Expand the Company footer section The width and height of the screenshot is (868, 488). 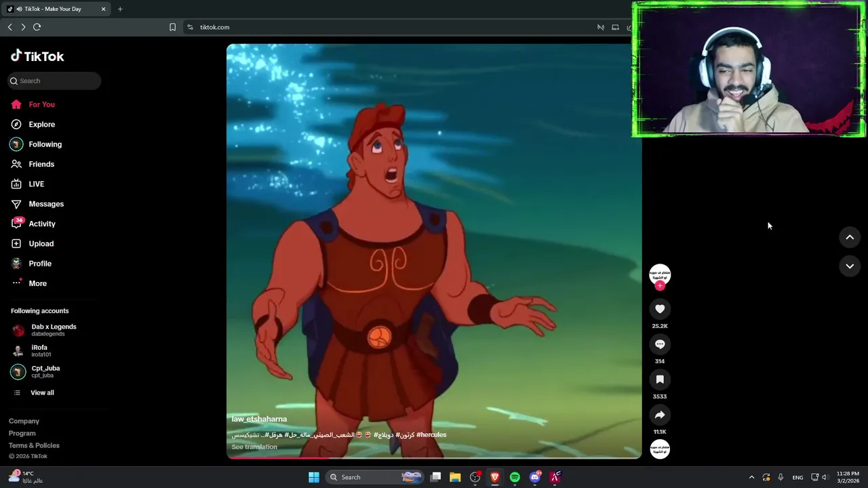[24, 421]
